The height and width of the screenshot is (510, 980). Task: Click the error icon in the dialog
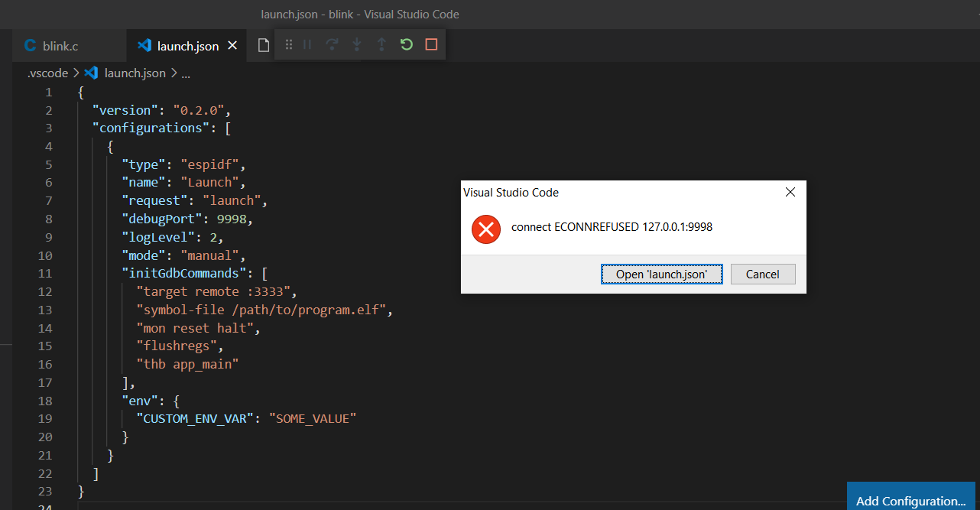(x=485, y=228)
